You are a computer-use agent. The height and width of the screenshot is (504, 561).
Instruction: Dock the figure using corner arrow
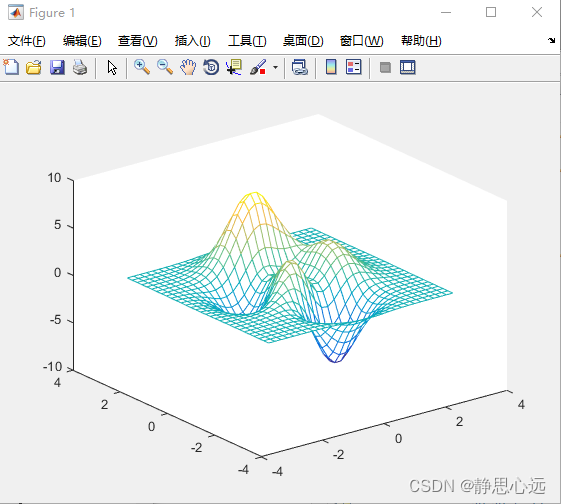[x=551, y=40]
